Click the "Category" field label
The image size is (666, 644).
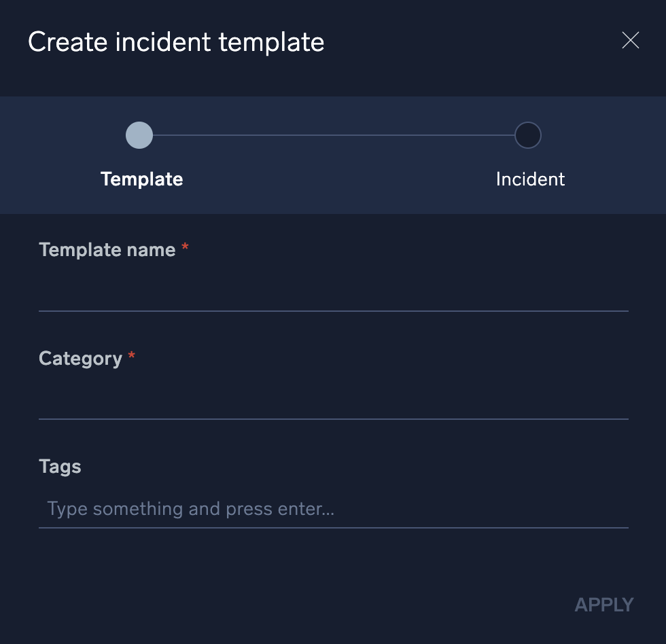80,359
